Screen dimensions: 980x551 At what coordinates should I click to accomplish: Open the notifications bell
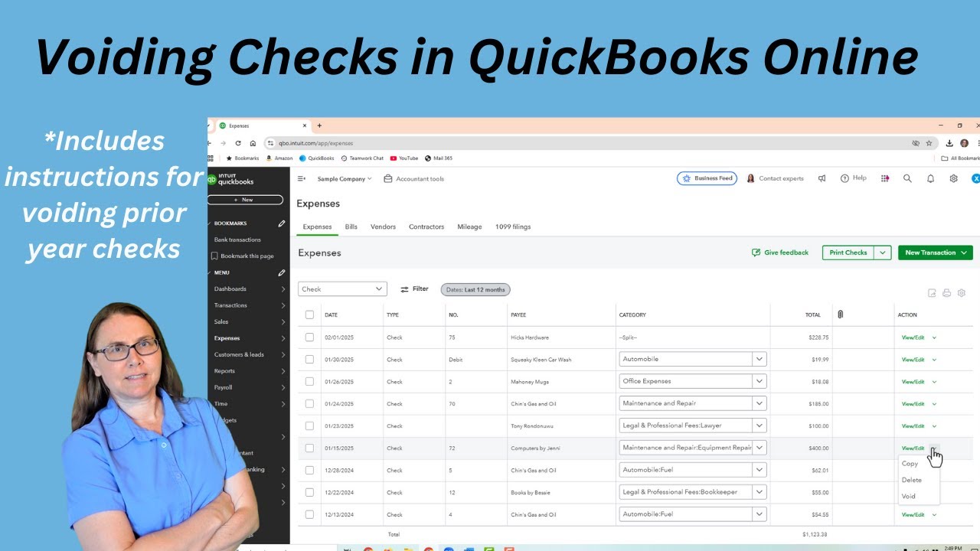point(930,178)
